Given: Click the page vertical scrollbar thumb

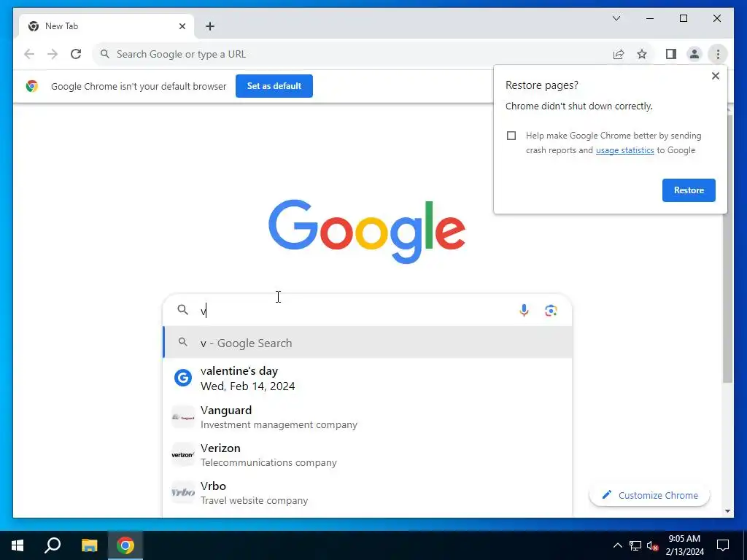Looking at the screenshot, I should pyautogui.click(x=727, y=248).
